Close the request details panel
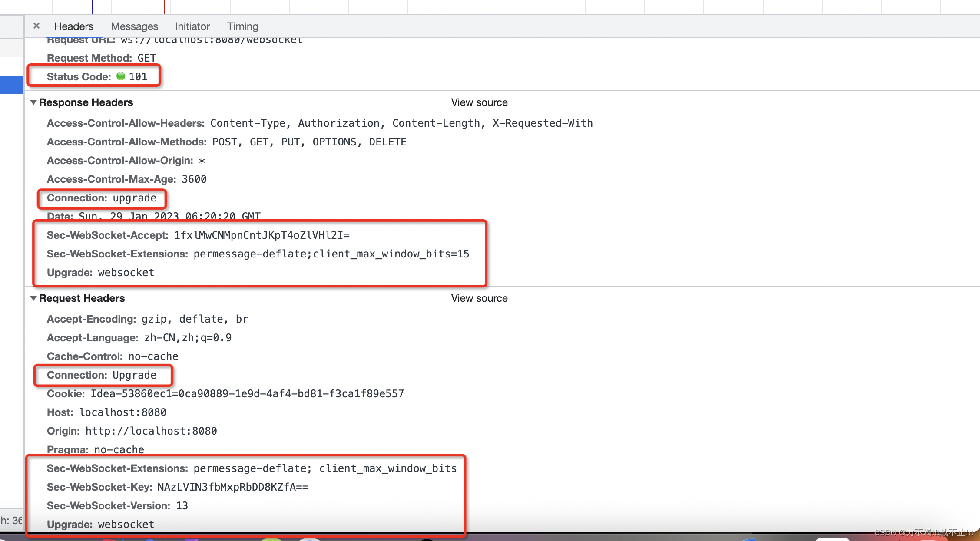The width and height of the screenshot is (980, 541). tap(36, 26)
